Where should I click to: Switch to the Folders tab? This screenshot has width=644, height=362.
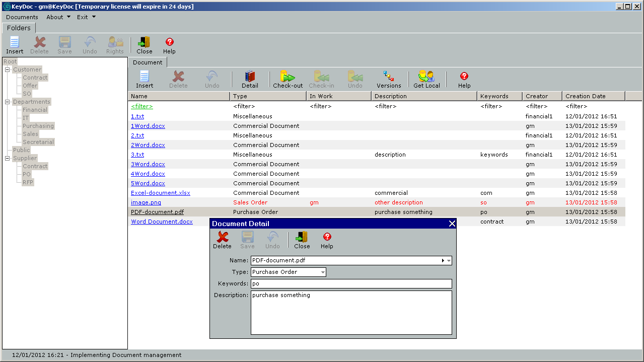19,28
